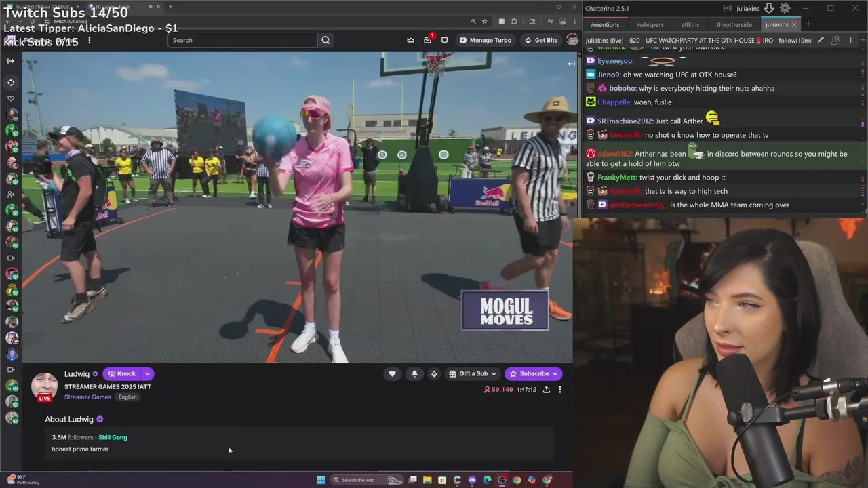Switch to the /whispers tab in Chatterino

650,24
